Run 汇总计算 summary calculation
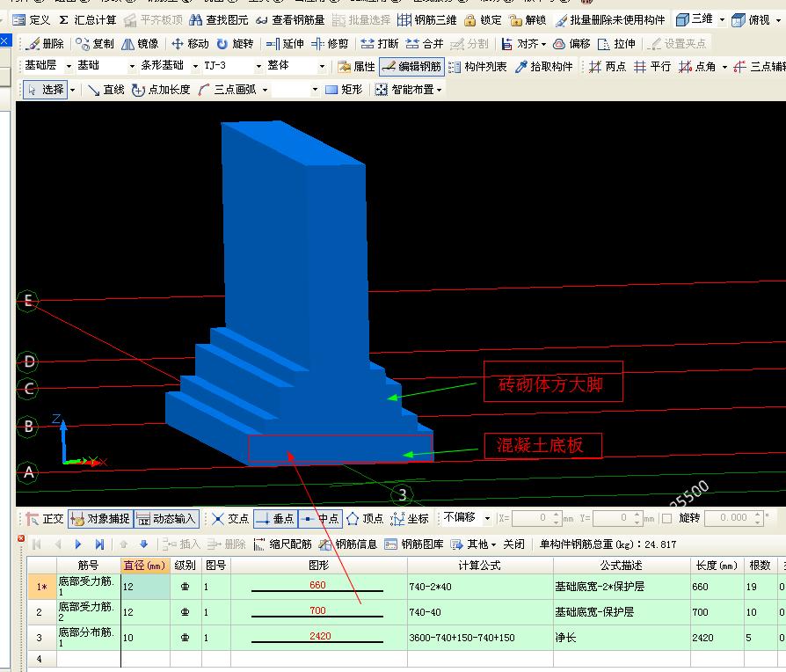This screenshot has width=786, height=672. 87,20
